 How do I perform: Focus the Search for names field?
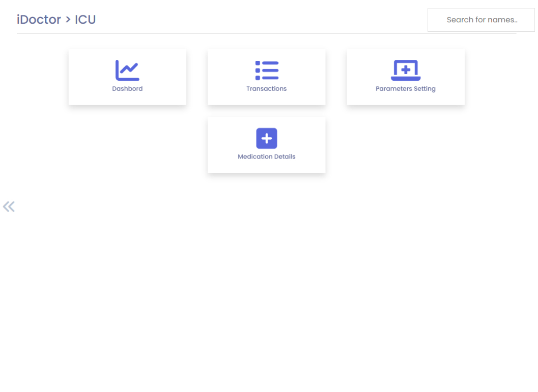coord(481,20)
